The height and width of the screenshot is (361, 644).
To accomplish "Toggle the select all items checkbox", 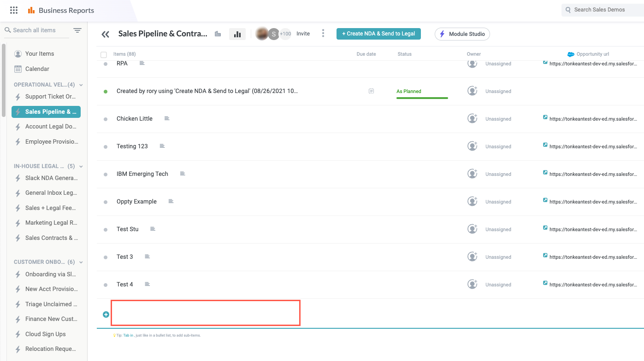I will coord(104,54).
